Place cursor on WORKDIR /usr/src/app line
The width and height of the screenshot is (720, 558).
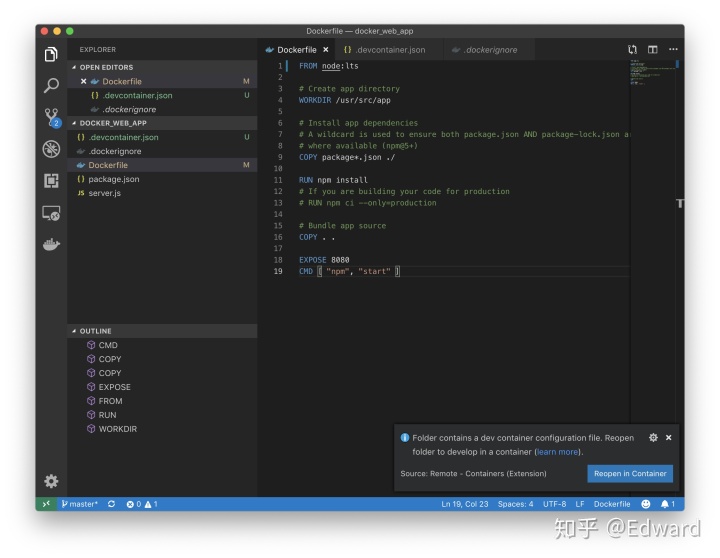click(x=344, y=100)
